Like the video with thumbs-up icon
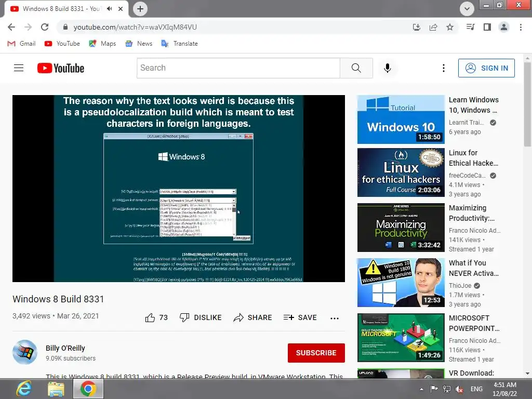 (x=150, y=317)
